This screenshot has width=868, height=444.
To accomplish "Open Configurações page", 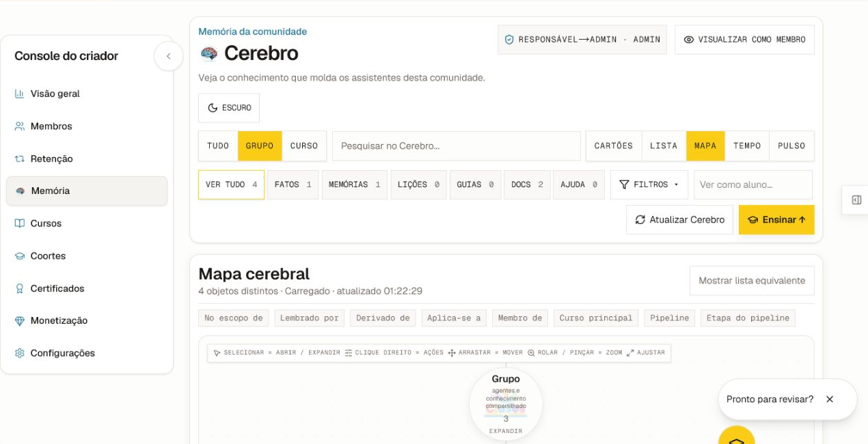I will 87,353.
